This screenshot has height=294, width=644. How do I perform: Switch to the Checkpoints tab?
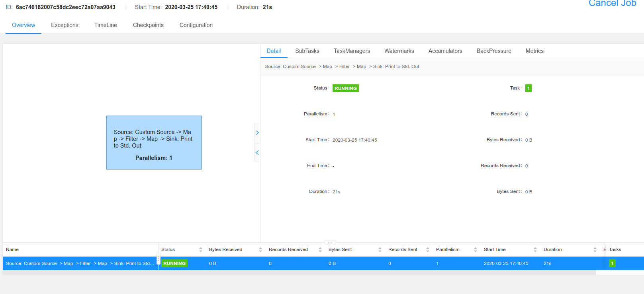tap(148, 25)
